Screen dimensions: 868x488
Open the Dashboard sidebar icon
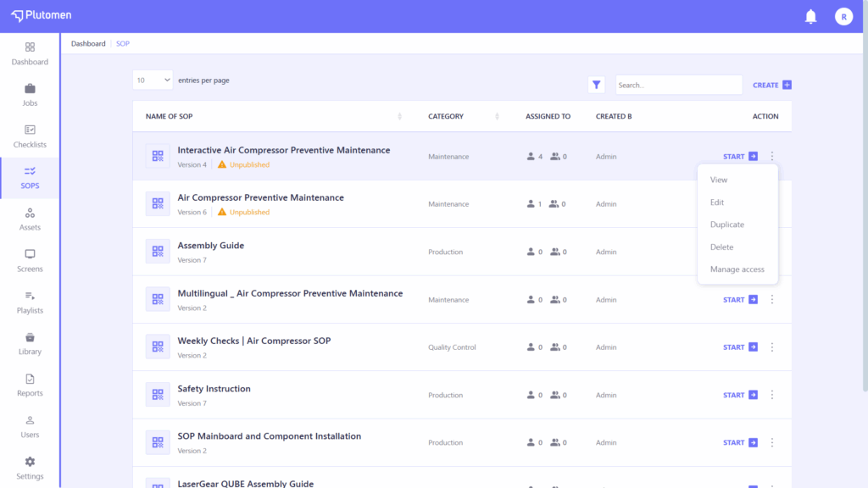pos(30,47)
